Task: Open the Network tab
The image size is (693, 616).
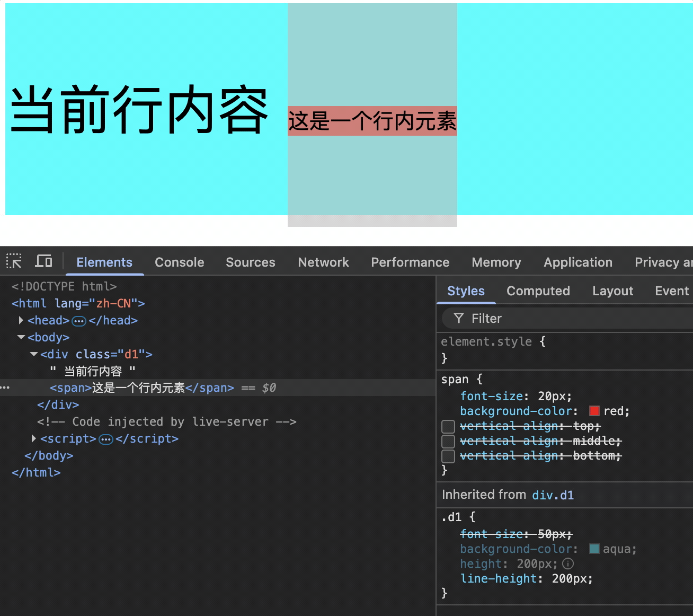Action: (x=323, y=262)
